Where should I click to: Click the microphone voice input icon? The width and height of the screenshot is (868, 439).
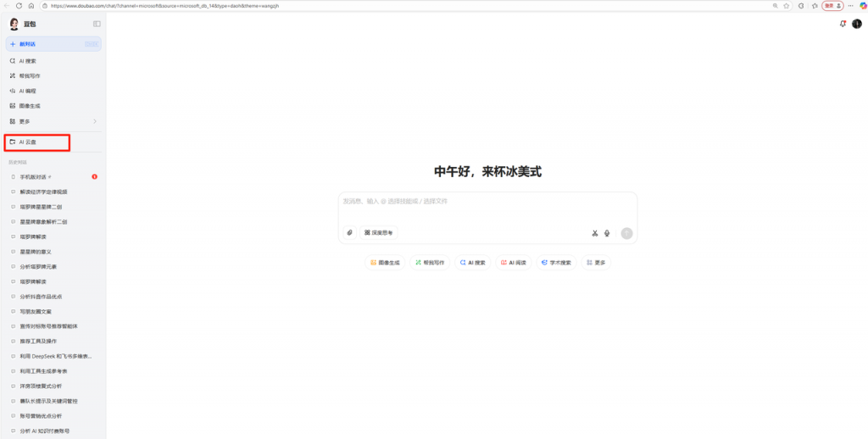pos(607,233)
